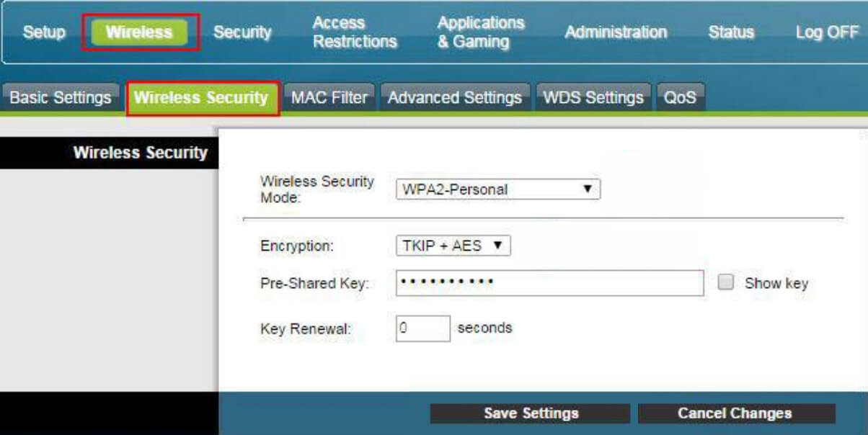Click the Key Renewal seconds field
The width and height of the screenshot is (868, 435).
[x=423, y=328]
